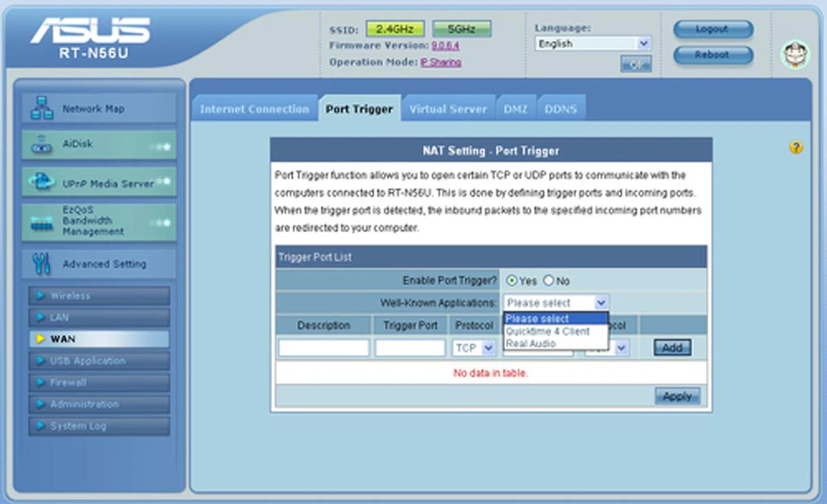The image size is (827, 504).
Task: Switch to the Virtual Server tab
Action: [448, 109]
